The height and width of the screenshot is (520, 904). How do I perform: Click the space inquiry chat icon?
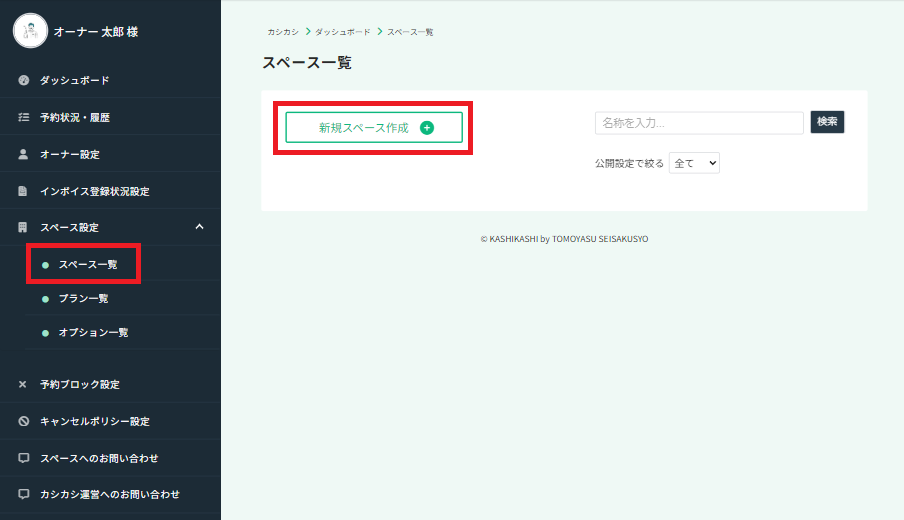pos(24,458)
